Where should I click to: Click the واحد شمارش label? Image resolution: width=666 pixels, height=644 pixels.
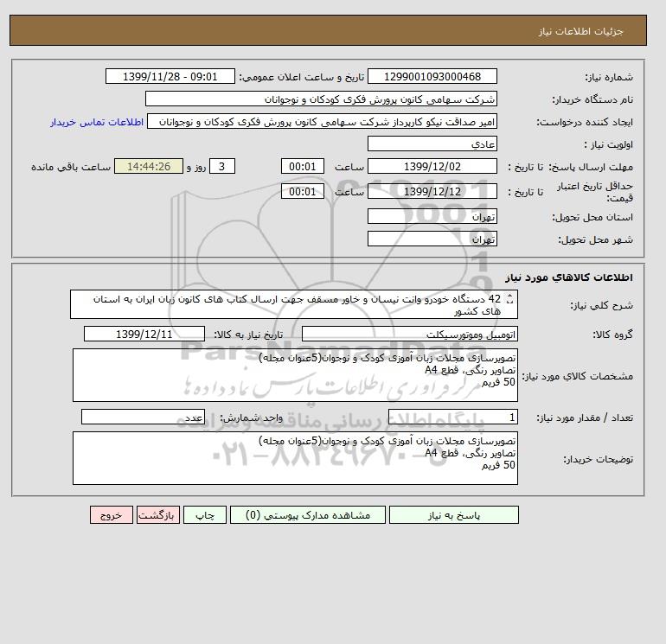point(251,418)
